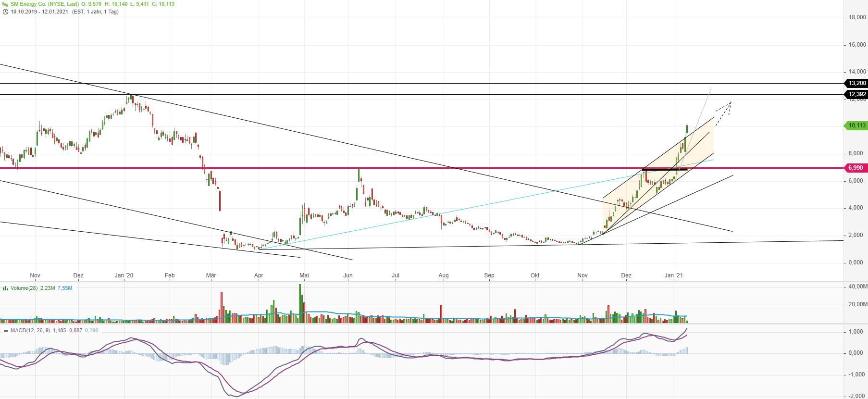
Task: Click the 7,55M volume average value
Action: (65, 288)
